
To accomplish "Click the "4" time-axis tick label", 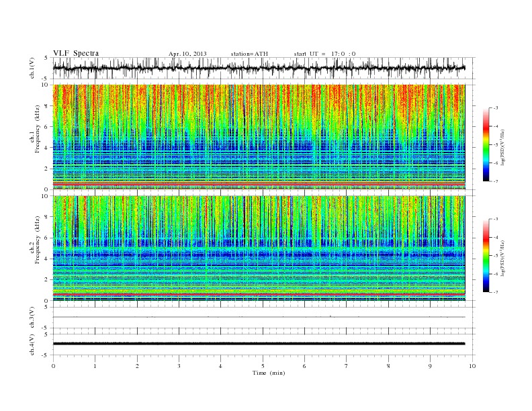I will [220, 366].
